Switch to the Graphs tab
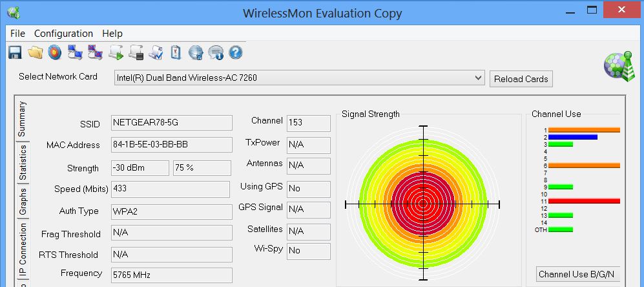 [x=23, y=202]
